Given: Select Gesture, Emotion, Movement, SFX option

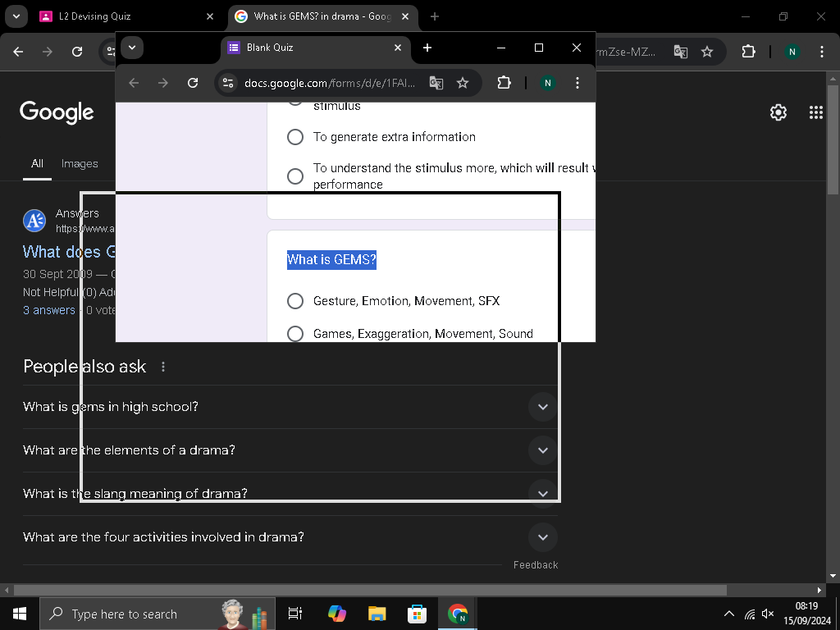Looking at the screenshot, I should 295,301.
